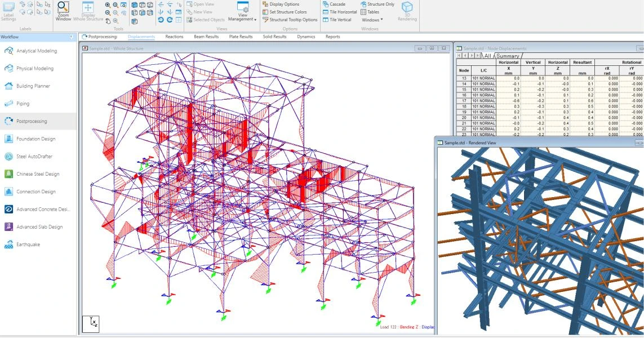This screenshot has height=338, width=644.
Task: Select node 17 row in displacements table
Action: click(464, 101)
